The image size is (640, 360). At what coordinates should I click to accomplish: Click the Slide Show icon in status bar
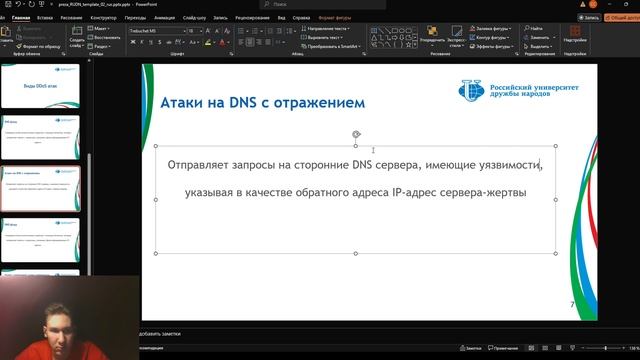click(x=573, y=348)
